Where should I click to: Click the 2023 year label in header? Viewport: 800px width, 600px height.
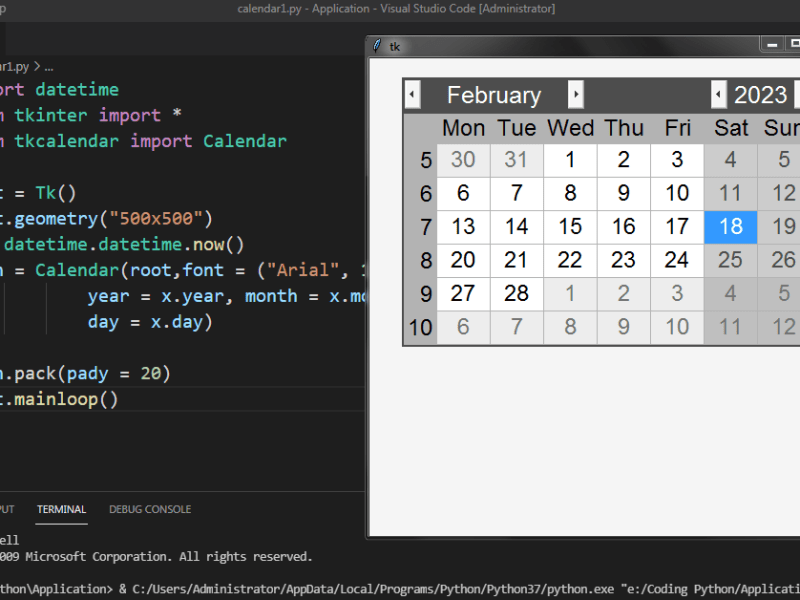[x=760, y=95]
